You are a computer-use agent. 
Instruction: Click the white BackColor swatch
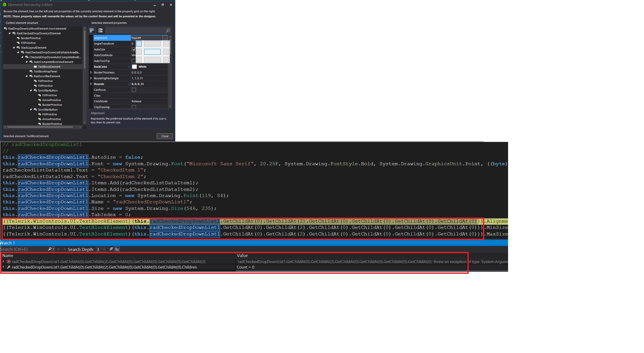point(134,67)
